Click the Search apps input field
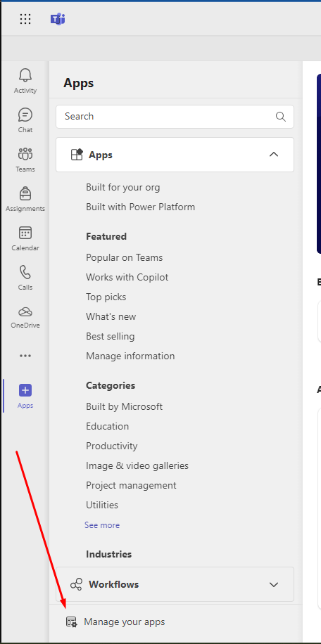Screen dimensions: 321x644 pos(175,117)
